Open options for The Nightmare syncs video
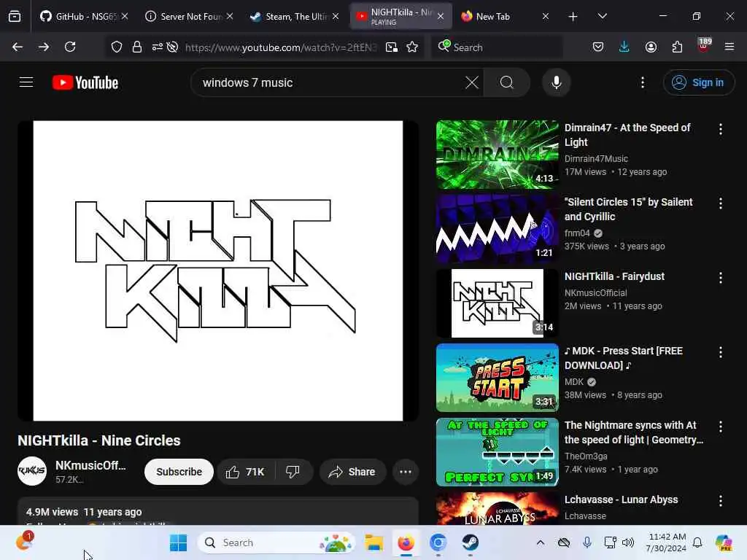This screenshot has width=747, height=560. click(x=720, y=427)
